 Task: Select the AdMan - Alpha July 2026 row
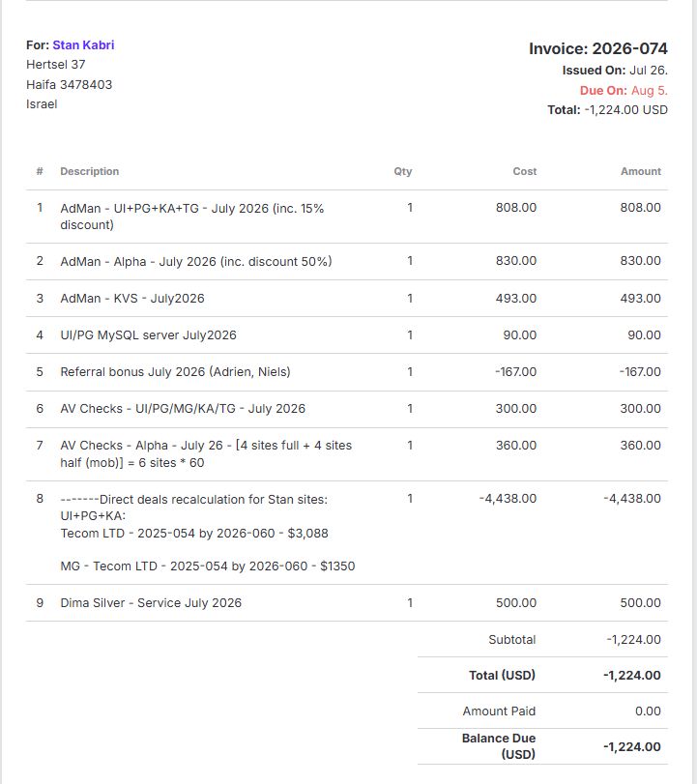coord(347,262)
